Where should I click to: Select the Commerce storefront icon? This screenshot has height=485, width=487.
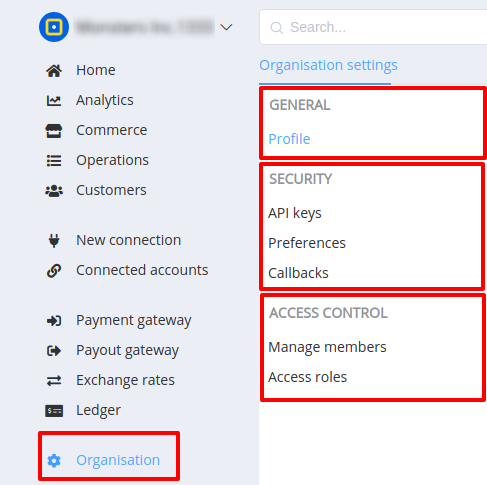click(x=54, y=131)
